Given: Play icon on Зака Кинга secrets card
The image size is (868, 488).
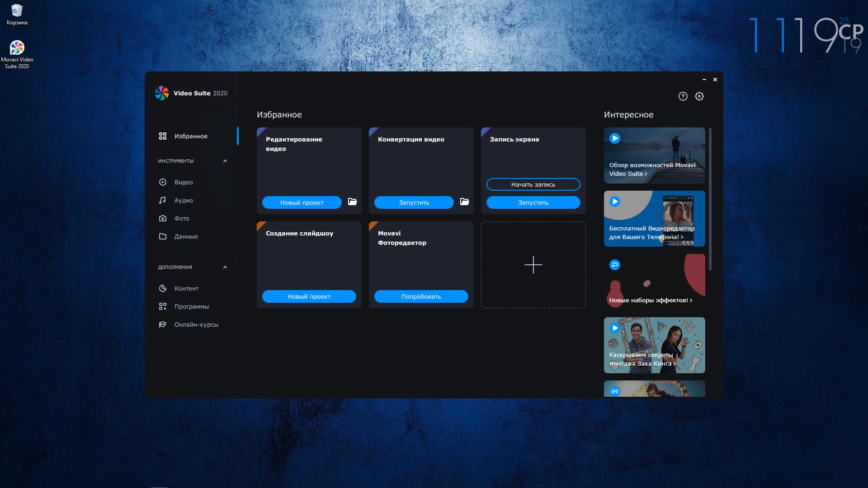Looking at the screenshot, I should (x=615, y=328).
